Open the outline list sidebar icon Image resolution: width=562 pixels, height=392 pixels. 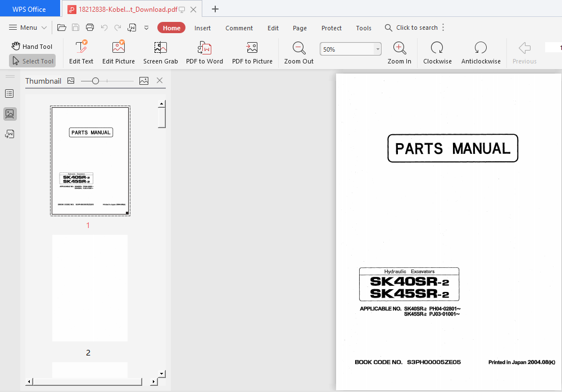pyautogui.click(x=10, y=94)
